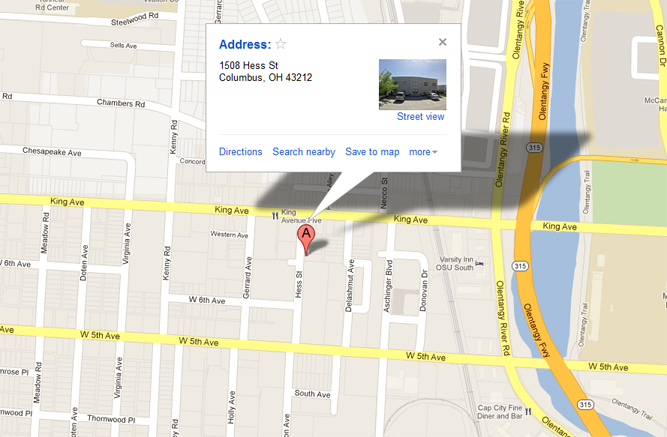Viewport: 667px width, 437px height.
Task: Click the King Avenue Five place label
Action: (301, 216)
